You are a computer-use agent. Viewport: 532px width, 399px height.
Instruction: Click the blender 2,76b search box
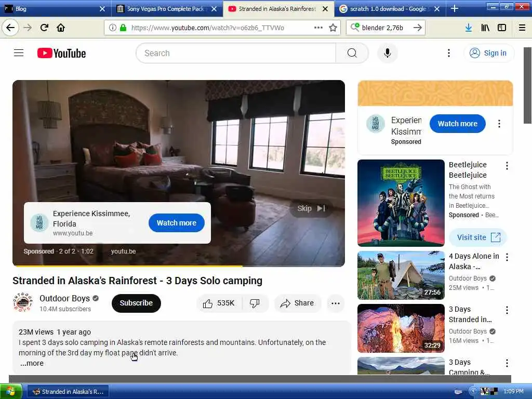382,28
